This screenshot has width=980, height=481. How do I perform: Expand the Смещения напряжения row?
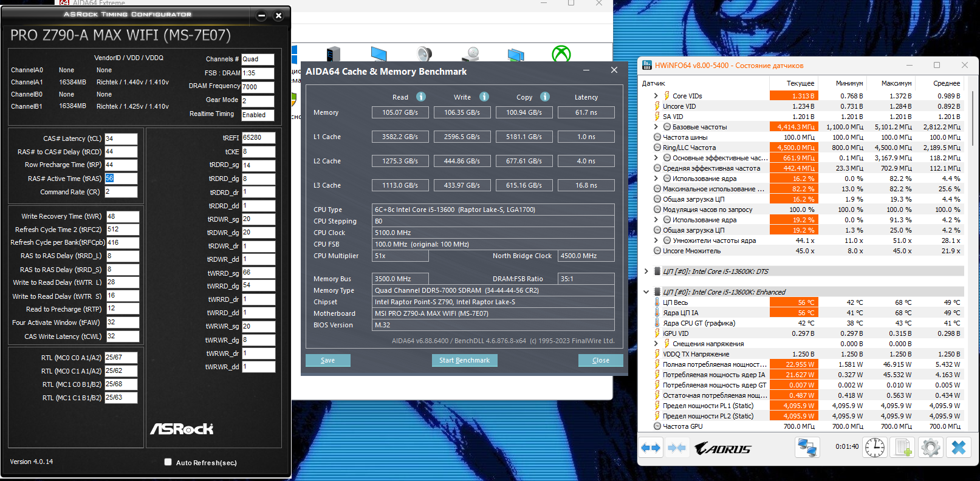point(656,344)
